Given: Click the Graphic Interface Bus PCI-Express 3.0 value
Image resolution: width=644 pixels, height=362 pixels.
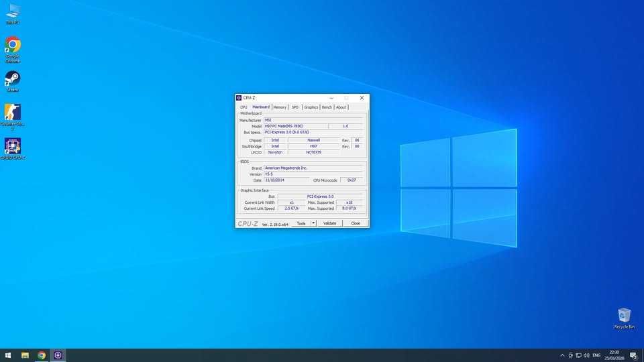Looking at the screenshot, I should click(x=321, y=196).
